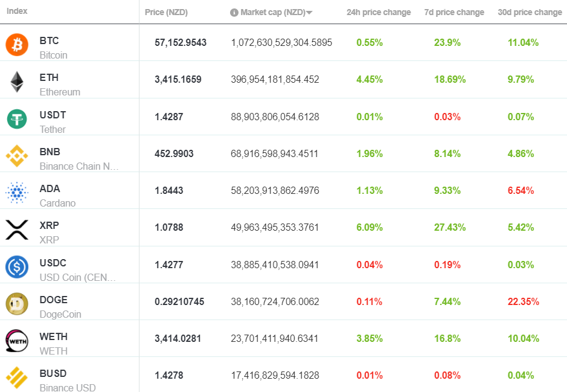Click the BNB yellow logo icon

coord(17,156)
